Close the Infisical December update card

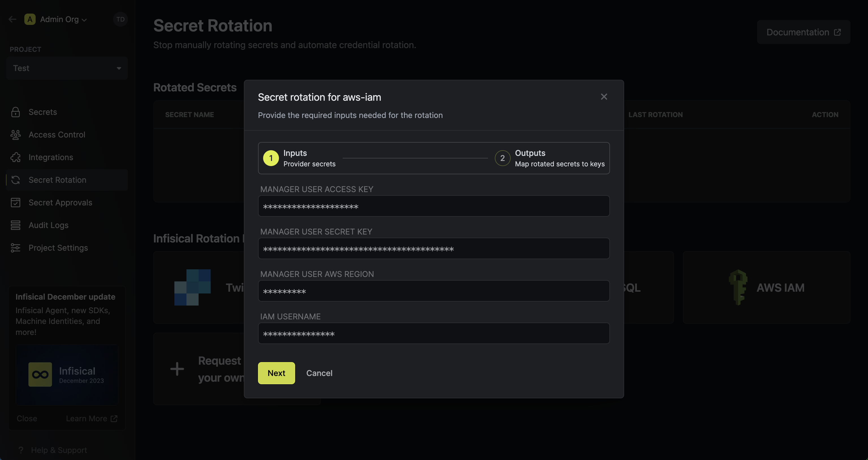pyautogui.click(x=27, y=418)
